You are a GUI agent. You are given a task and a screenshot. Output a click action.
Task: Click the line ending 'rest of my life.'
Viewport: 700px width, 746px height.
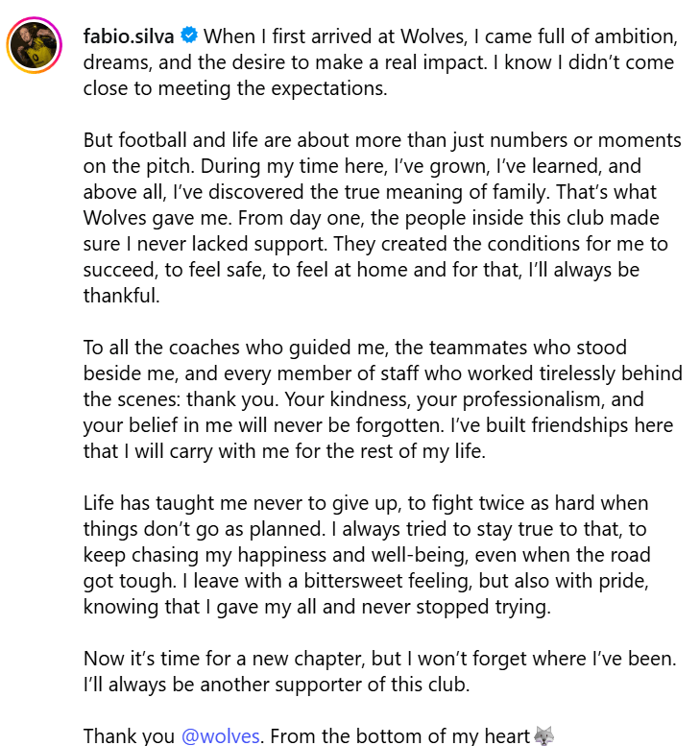click(284, 451)
